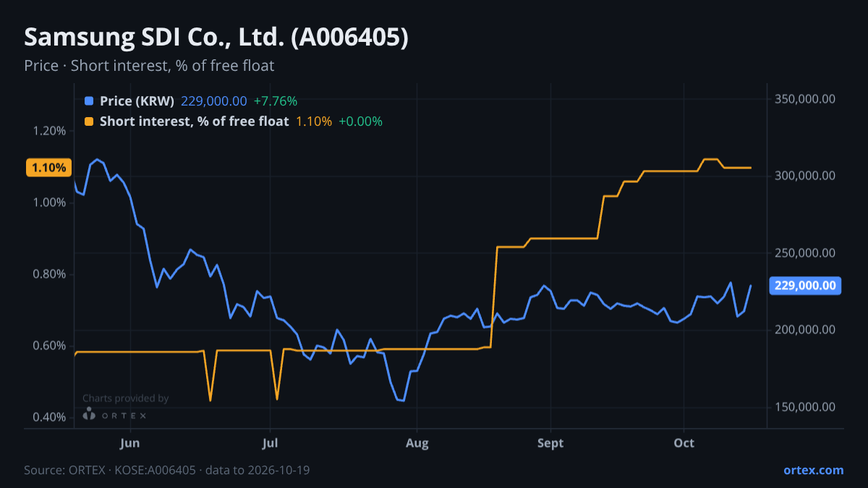Click the 350,000.00 right axis label

pyautogui.click(x=805, y=98)
